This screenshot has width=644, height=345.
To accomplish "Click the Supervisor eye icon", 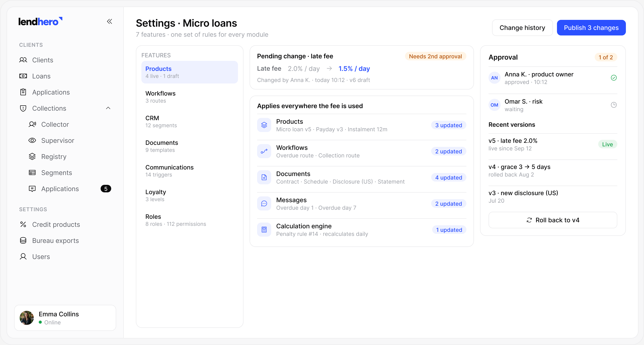I will (x=32, y=140).
